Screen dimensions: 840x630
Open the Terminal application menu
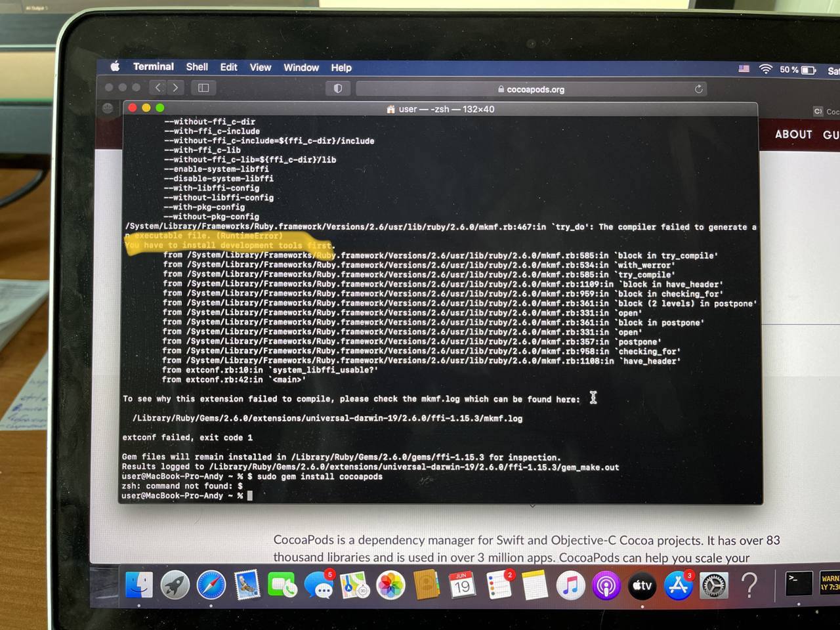point(154,67)
